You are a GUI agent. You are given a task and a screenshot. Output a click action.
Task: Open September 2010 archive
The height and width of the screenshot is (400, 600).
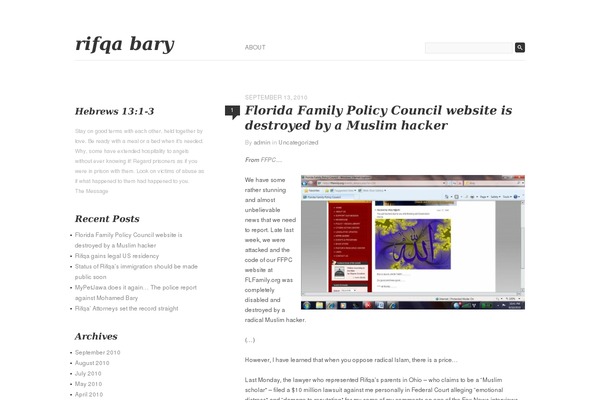pos(98,352)
